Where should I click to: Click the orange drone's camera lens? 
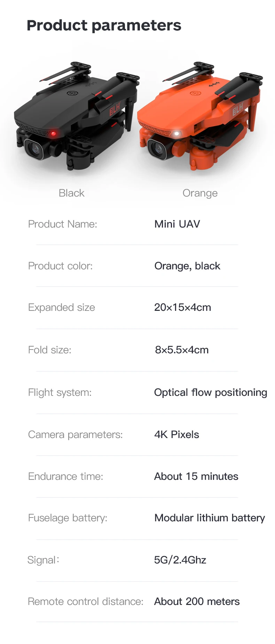158,149
